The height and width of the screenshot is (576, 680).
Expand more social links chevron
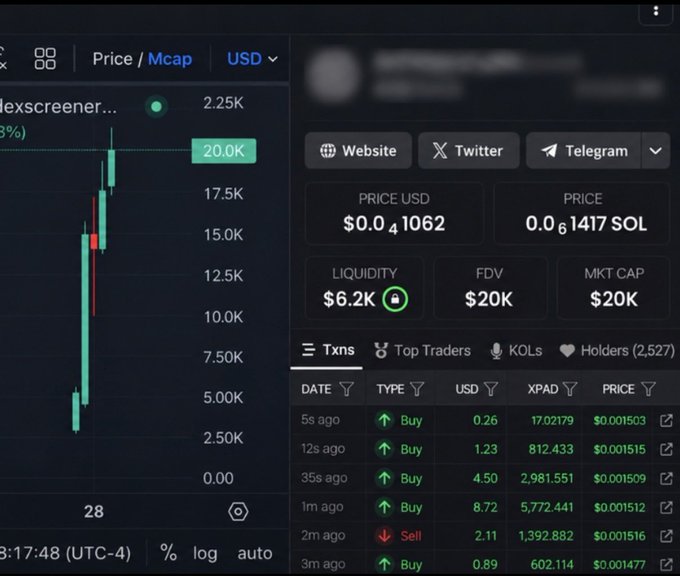(655, 151)
